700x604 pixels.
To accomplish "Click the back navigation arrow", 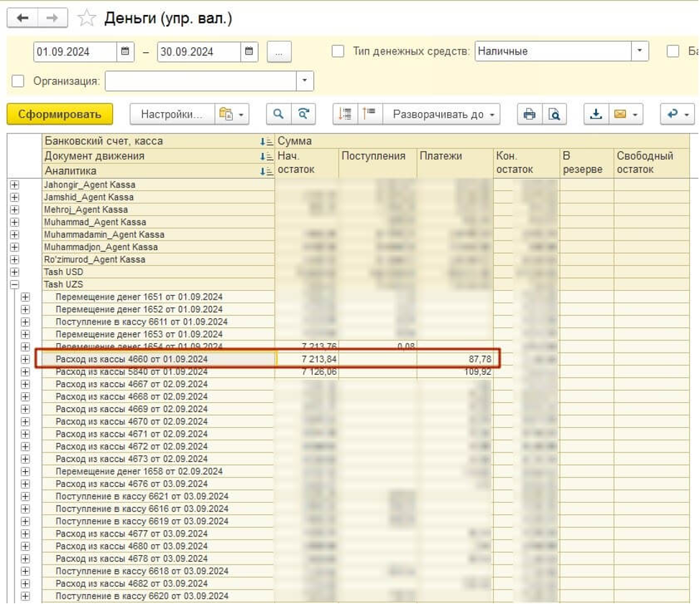I will pos(22,18).
